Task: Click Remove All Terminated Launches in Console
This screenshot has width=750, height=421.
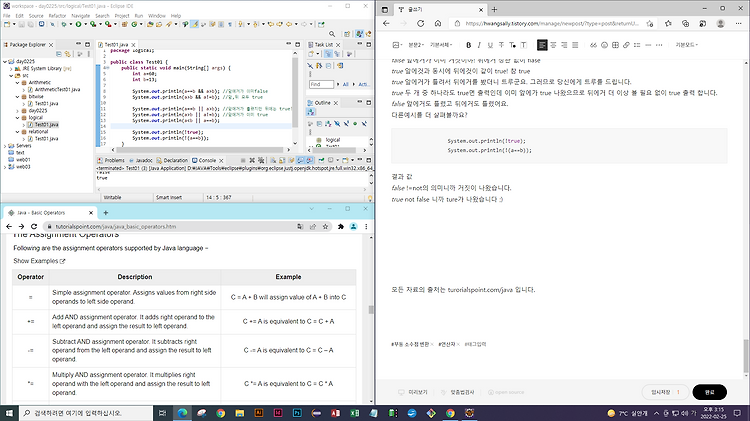Action: pos(261,160)
